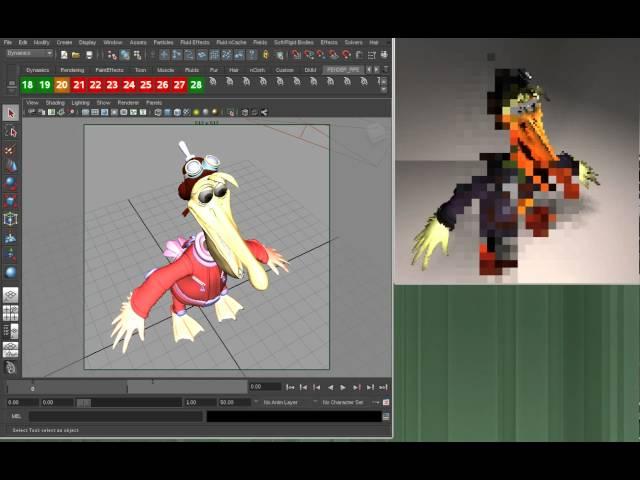Viewport: 640px width, 480px height.
Task: Click the Save Scene icon
Action: click(89, 55)
